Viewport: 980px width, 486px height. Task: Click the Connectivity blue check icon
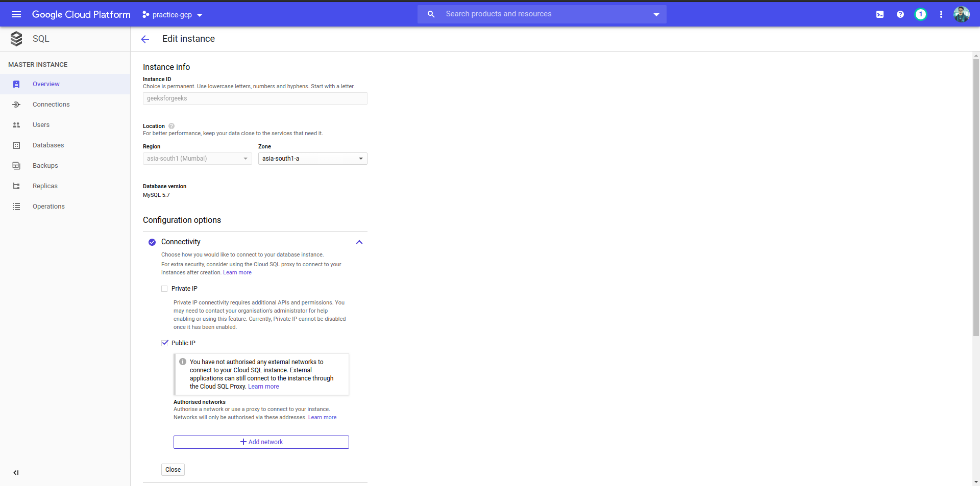click(x=152, y=242)
